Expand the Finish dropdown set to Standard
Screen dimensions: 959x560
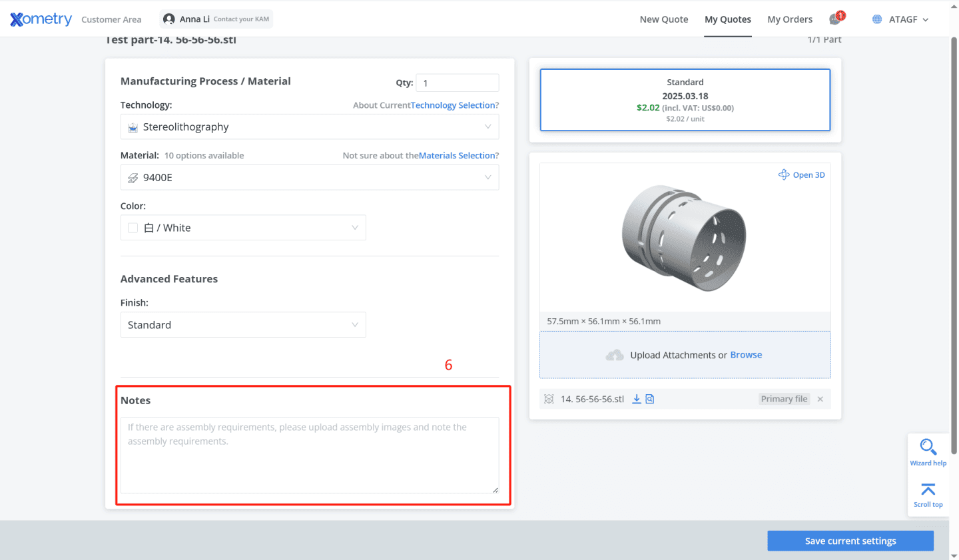pyautogui.click(x=242, y=324)
